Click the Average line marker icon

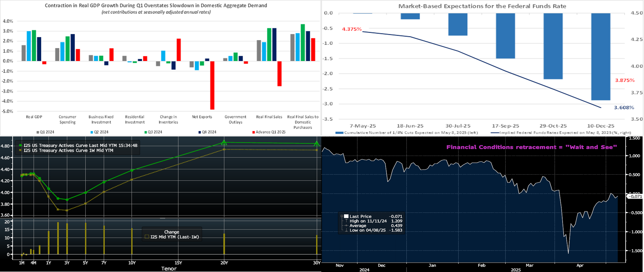click(x=346, y=226)
